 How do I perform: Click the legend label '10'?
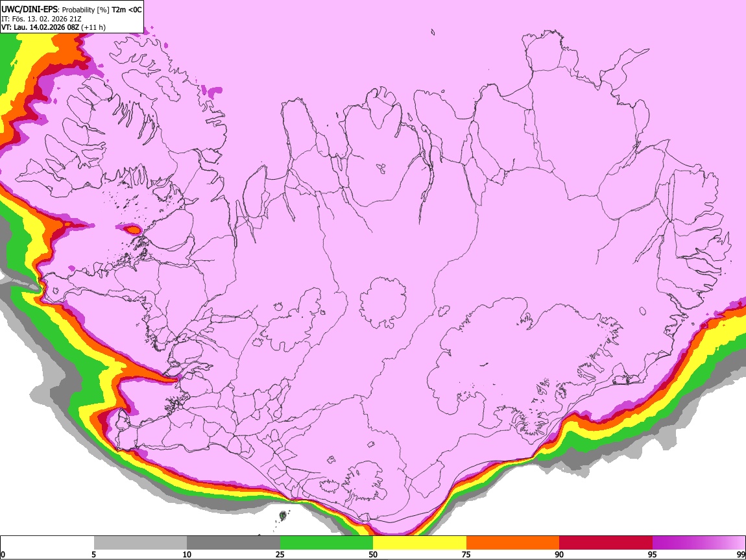[187, 555]
